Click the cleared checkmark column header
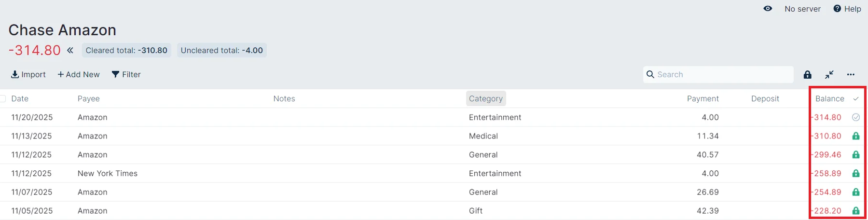 [855, 98]
